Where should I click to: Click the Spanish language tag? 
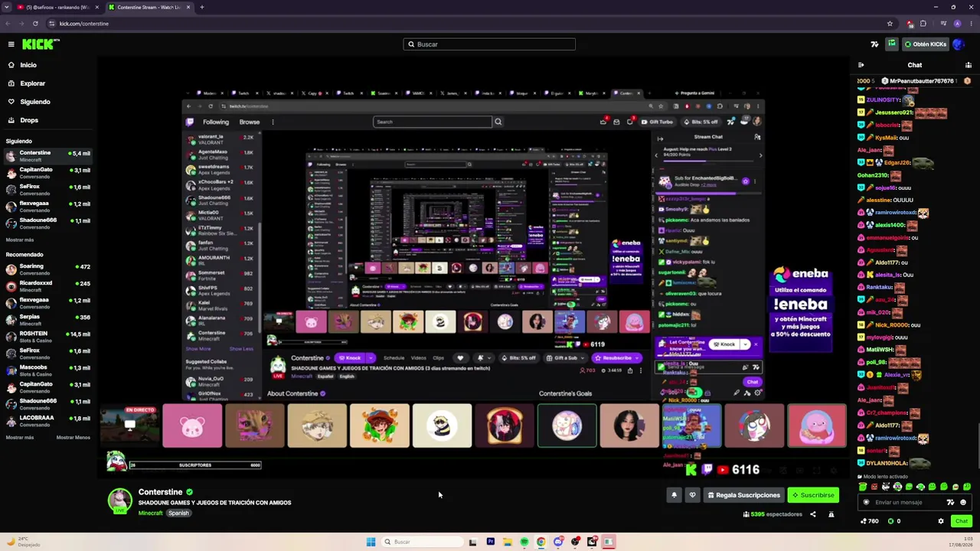click(x=178, y=513)
